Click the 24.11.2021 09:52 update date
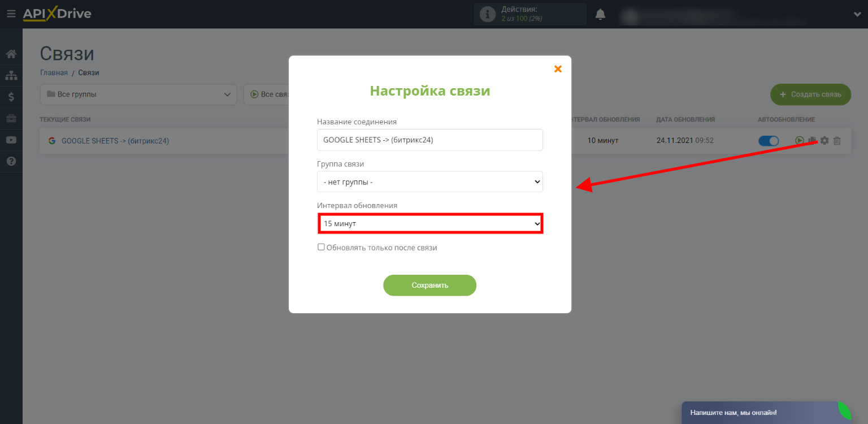 (x=685, y=141)
